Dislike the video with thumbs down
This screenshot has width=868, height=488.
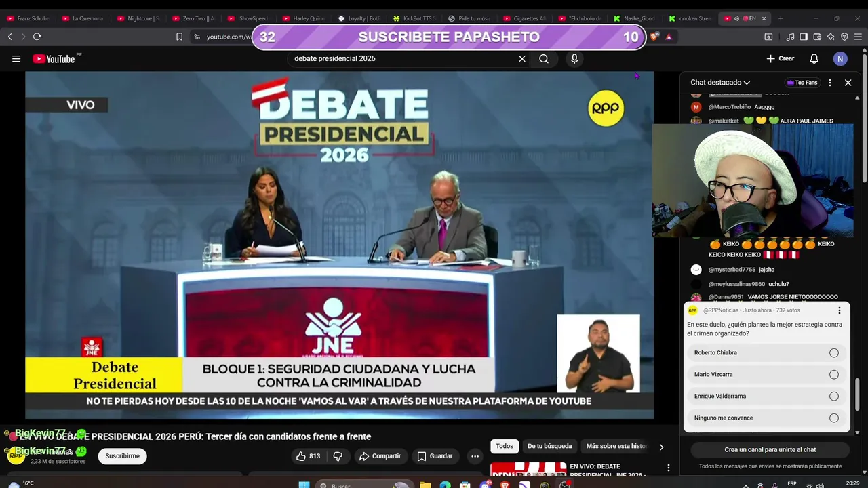[x=338, y=456]
